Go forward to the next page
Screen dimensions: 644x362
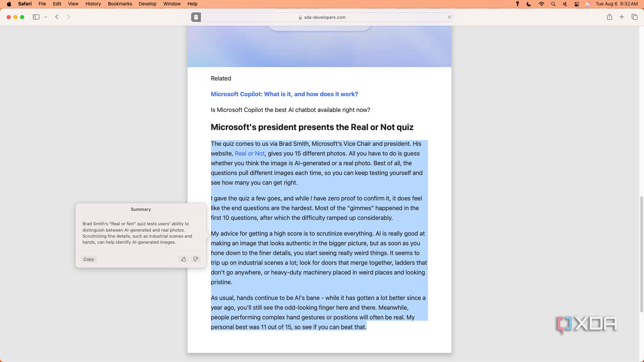[69, 17]
